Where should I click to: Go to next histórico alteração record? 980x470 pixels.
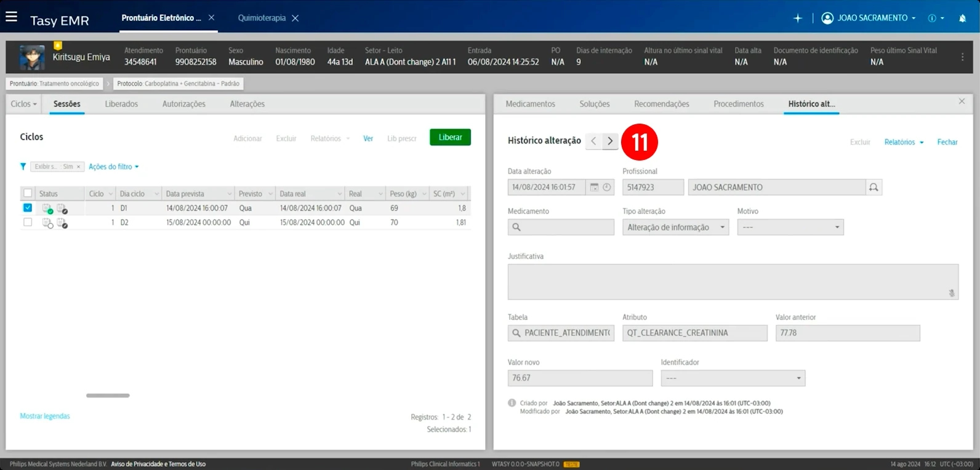(x=610, y=141)
